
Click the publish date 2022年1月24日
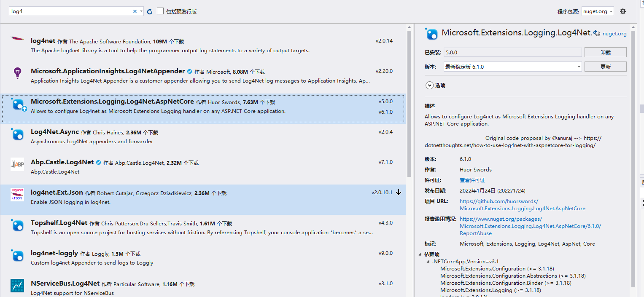[x=493, y=191]
